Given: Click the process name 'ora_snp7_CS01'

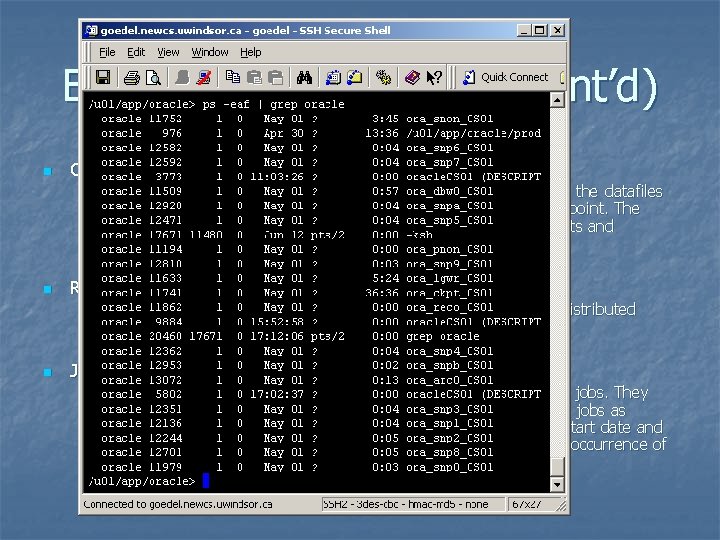Looking at the screenshot, I should tap(450, 162).
